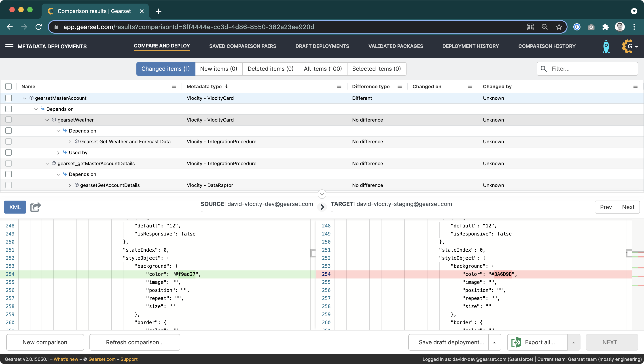Open the Metadata type column menu
The height and width of the screenshot is (364, 644).
(x=339, y=86)
